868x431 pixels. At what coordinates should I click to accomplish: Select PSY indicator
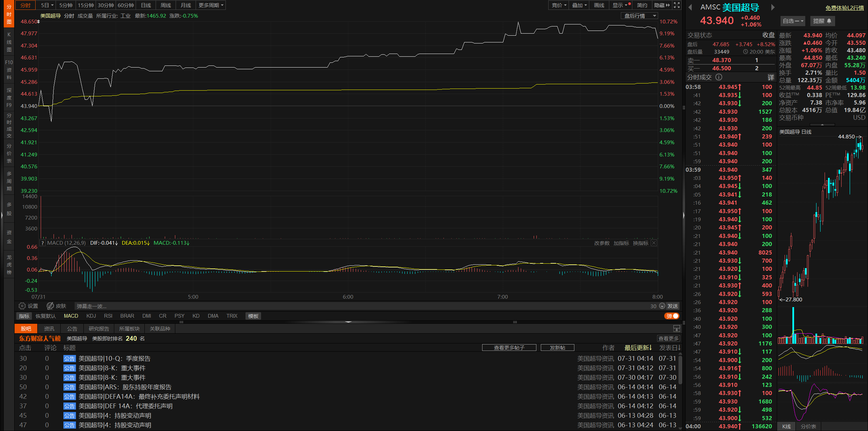(179, 316)
